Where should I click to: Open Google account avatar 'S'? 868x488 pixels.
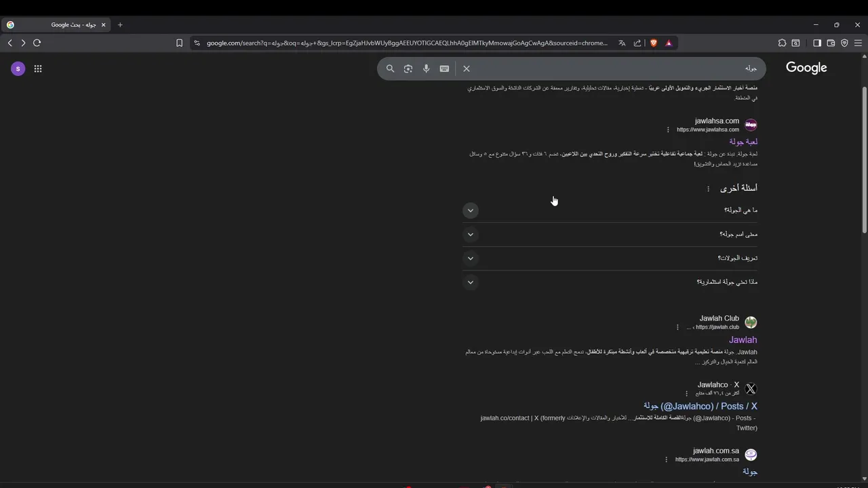[18, 68]
